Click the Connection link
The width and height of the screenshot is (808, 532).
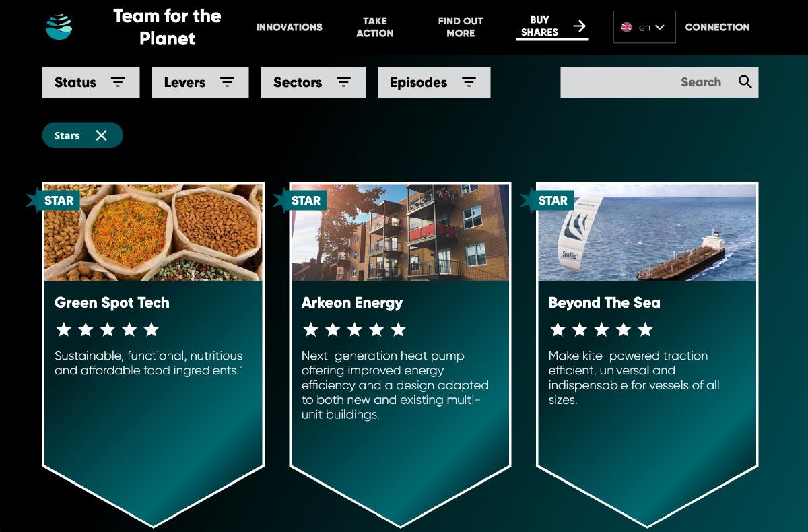point(717,27)
